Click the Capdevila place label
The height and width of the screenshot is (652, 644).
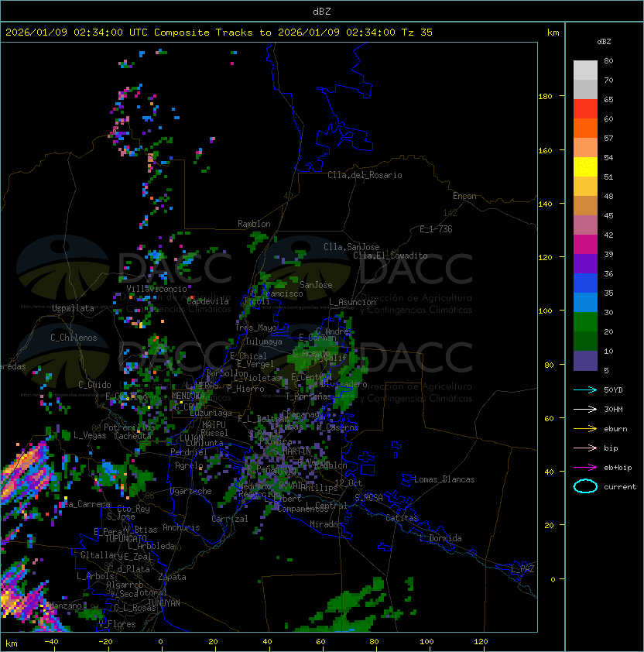coord(208,301)
